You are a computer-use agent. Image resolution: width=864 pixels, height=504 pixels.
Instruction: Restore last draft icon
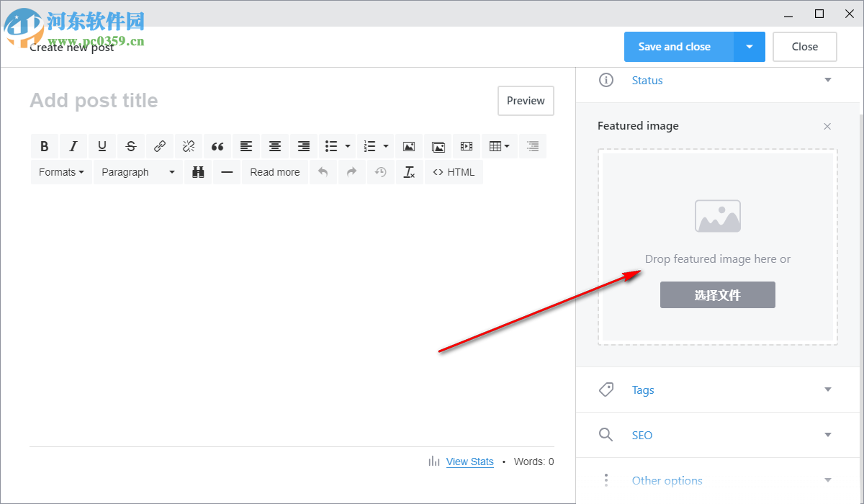[x=381, y=172]
